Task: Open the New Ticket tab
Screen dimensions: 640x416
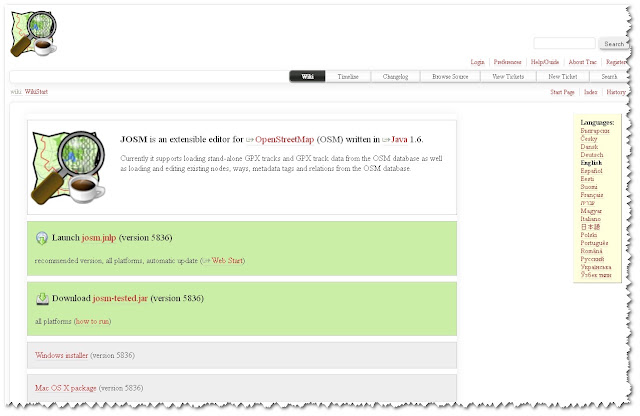Action: (x=562, y=76)
